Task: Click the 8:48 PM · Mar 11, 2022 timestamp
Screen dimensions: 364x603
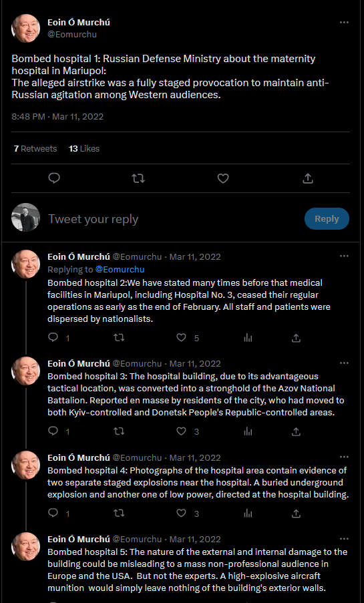Action: coord(57,116)
